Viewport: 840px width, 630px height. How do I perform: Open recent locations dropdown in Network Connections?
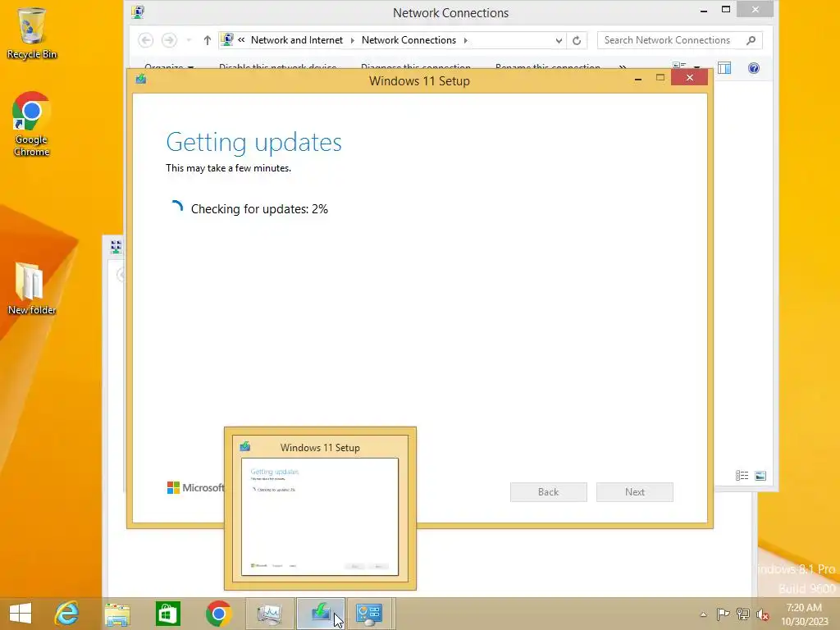(189, 40)
